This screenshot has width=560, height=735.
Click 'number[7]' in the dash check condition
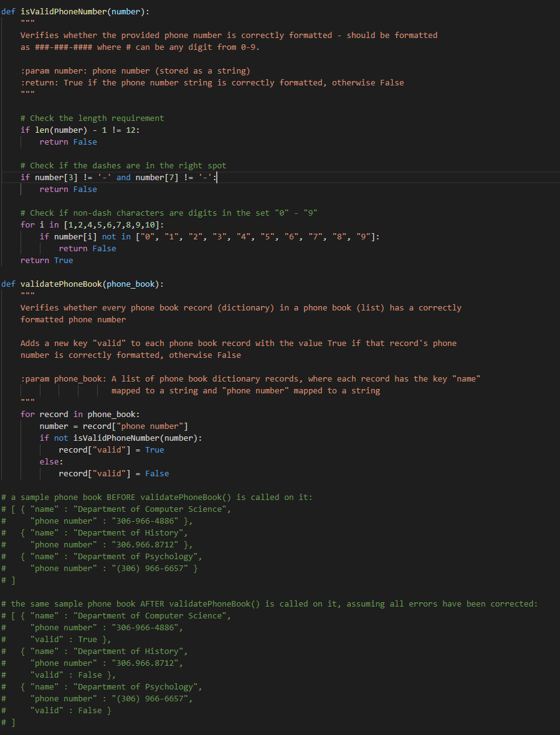(x=157, y=177)
